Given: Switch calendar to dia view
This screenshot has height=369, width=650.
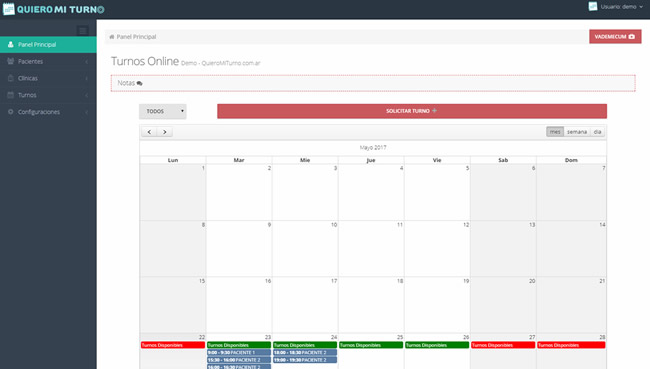Looking at the screenshot, I should [x=597, y=132].
